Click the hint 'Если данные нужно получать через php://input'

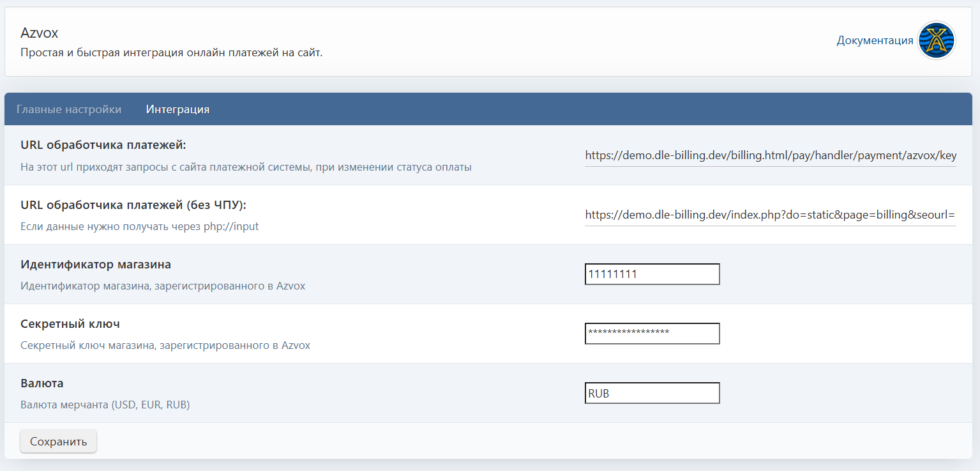tap(140, 226)
